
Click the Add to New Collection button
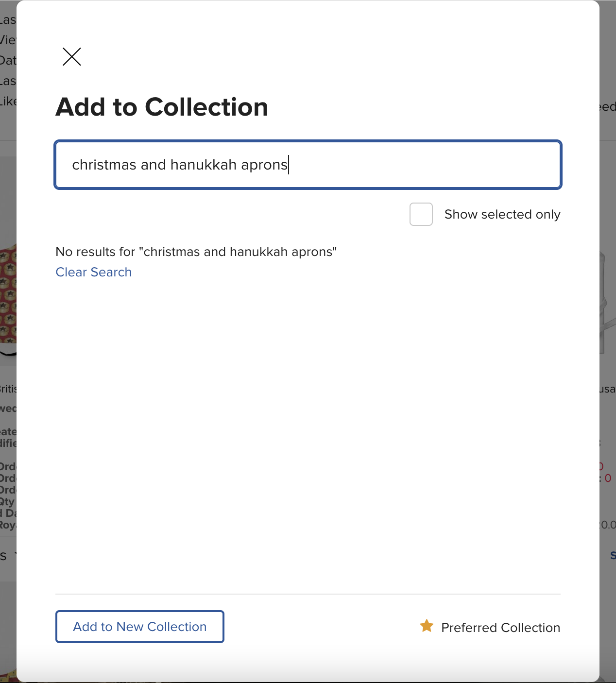pos(140,627)
